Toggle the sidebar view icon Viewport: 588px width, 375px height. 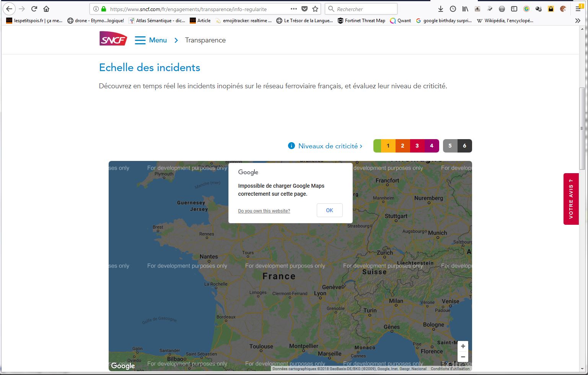(x=514, y=9)
